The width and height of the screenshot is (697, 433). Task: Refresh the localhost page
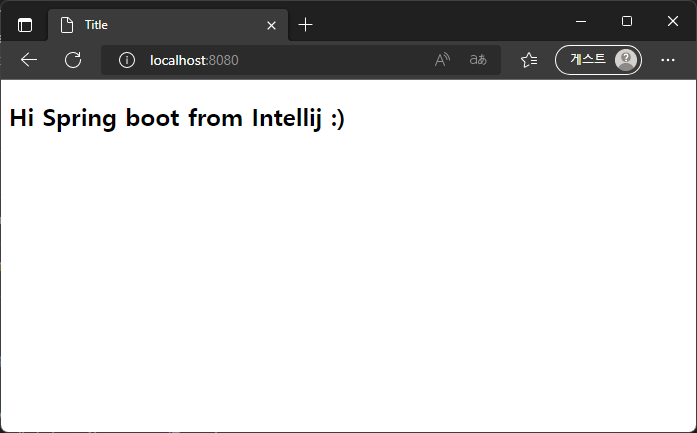click(73, 60)
